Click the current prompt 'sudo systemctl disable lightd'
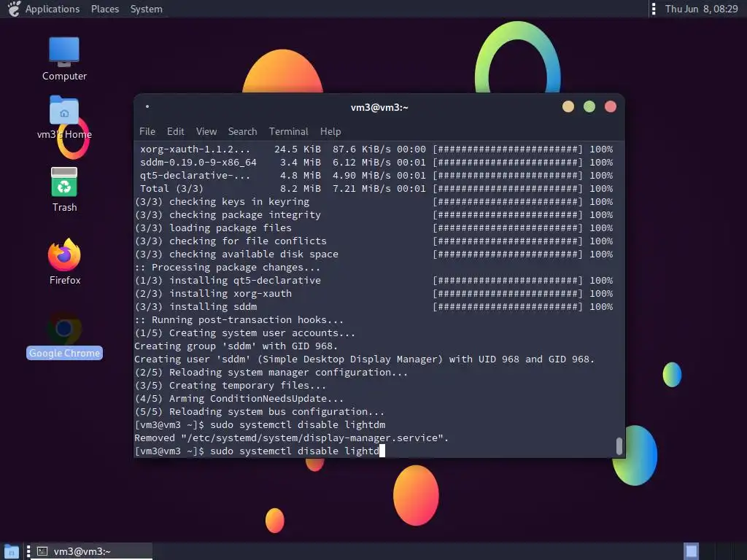The width and height of the screenshot is (747, 560). click(260, 451)
